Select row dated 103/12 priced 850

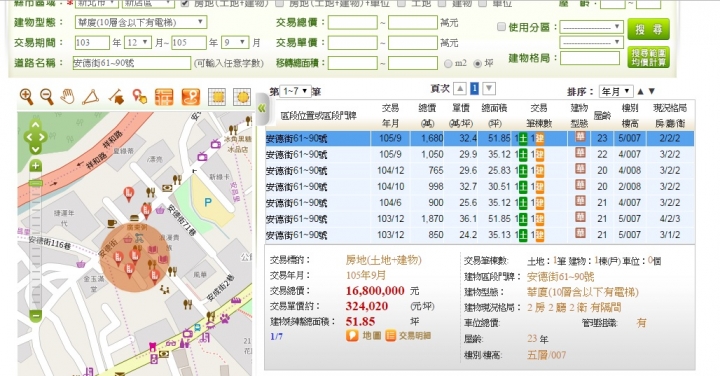pyautogui.click(x=480, y=235)
